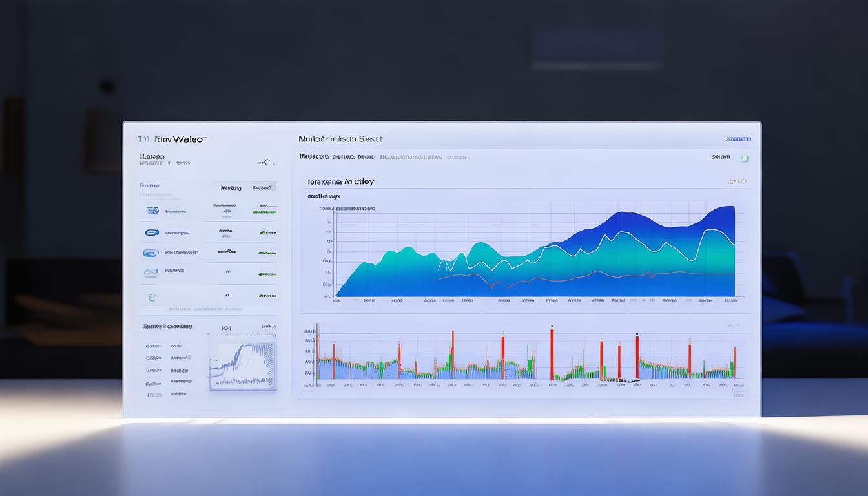This screenshot has height=496, width=868.
Task: Expand the up arrow in the fourth list row
Action: pos(227,273)
